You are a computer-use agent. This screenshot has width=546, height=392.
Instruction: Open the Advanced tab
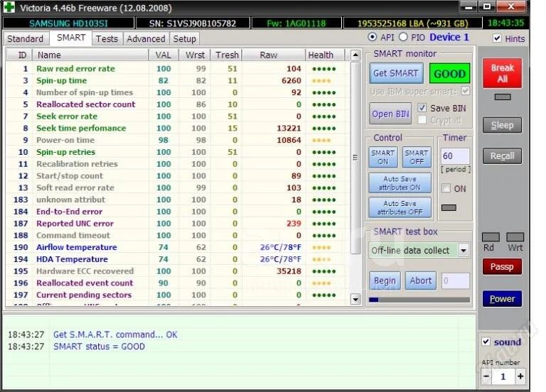pyautogui.click(x=146, y=38)
